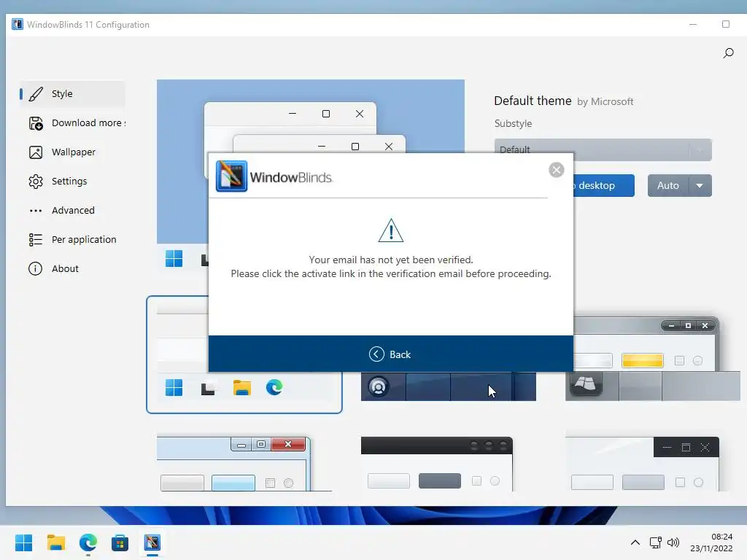Open the Substyle Default dropdown
The image size is (747, 560).
[603, 149]
